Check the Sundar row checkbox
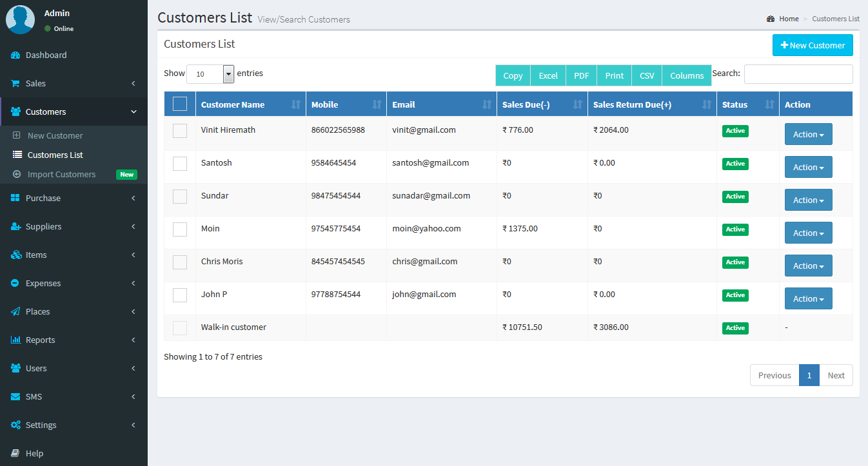This screenshot has width=868, height=466. pyautogui.click(x=180, y=197)
